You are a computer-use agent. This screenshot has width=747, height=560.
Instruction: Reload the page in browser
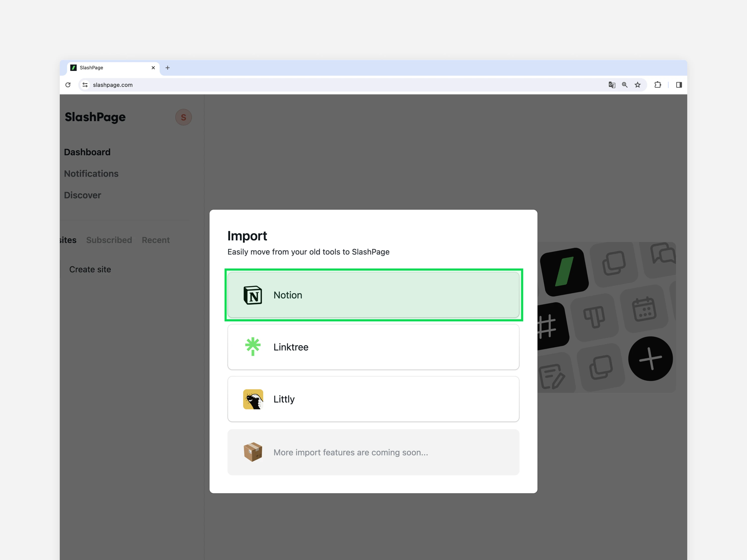(x=68, y=85)
